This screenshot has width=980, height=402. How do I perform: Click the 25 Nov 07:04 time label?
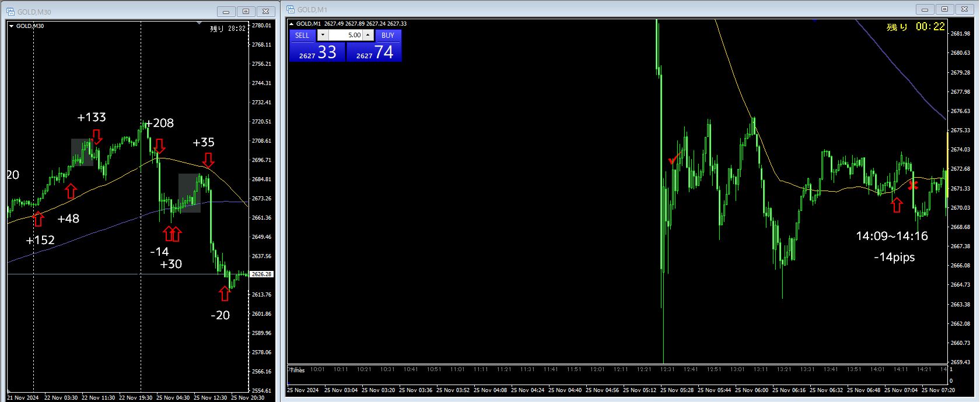(901, 390)
